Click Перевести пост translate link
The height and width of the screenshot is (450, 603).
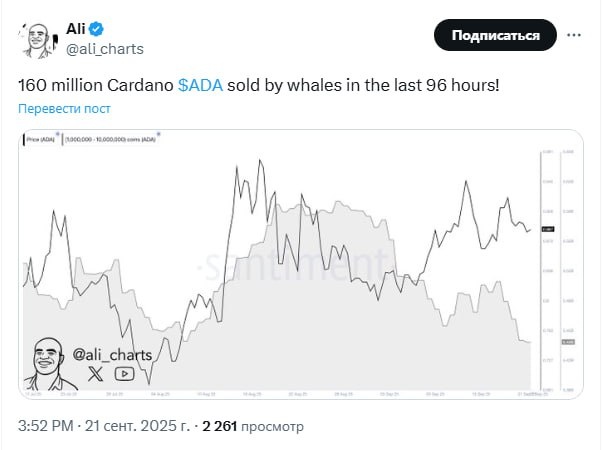point(64,108)
